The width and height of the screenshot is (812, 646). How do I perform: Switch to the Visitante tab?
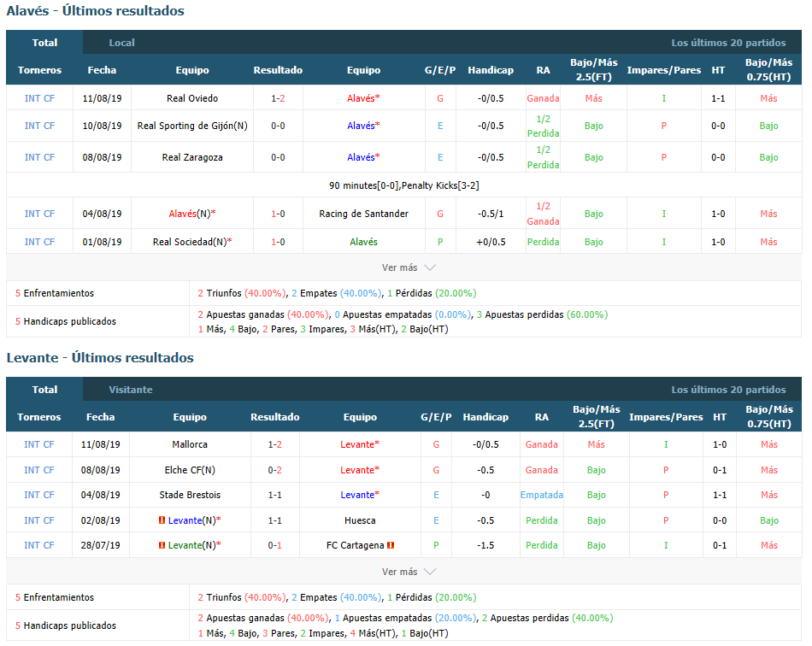click(x=131, y=390)
